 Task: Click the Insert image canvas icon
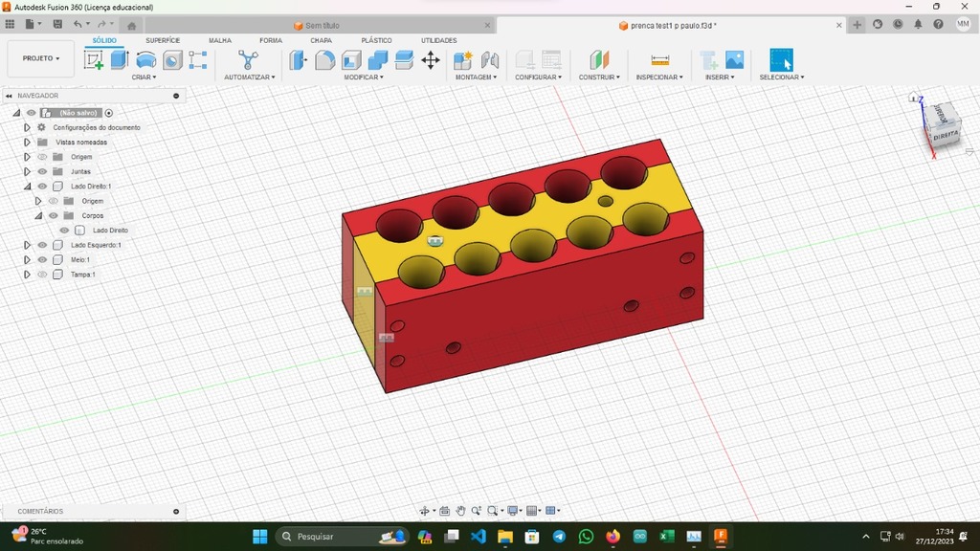734,60
